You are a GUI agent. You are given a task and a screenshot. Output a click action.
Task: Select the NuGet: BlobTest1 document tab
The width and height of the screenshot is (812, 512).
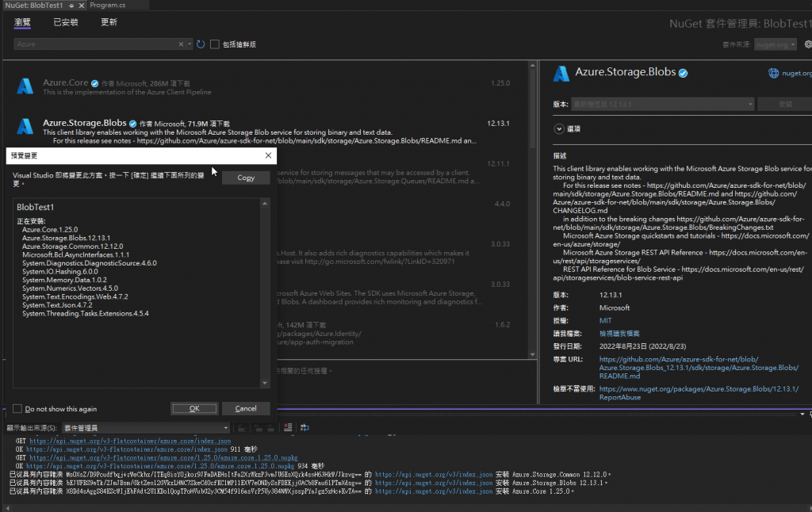tap(33, 6)
